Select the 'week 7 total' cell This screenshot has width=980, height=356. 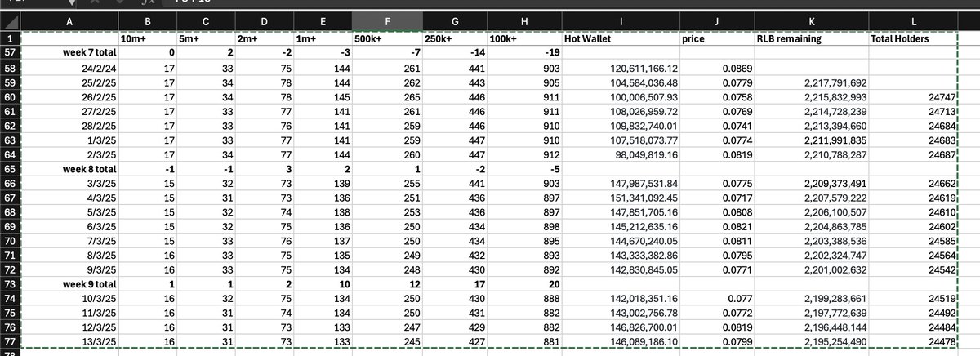pyautogui.click(x=69, y=51)
